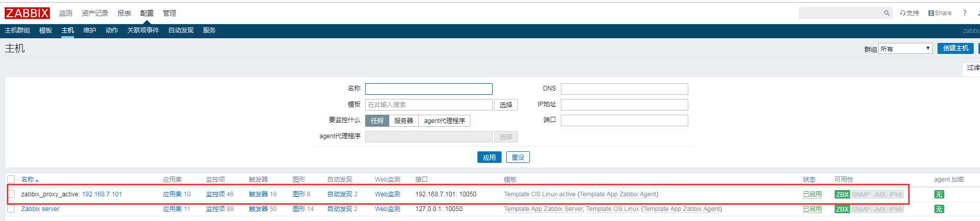Viewport: 980px width, 221px height.
Task: Tick the zabbix_proxy_active row checkbox
Action: 11,194
